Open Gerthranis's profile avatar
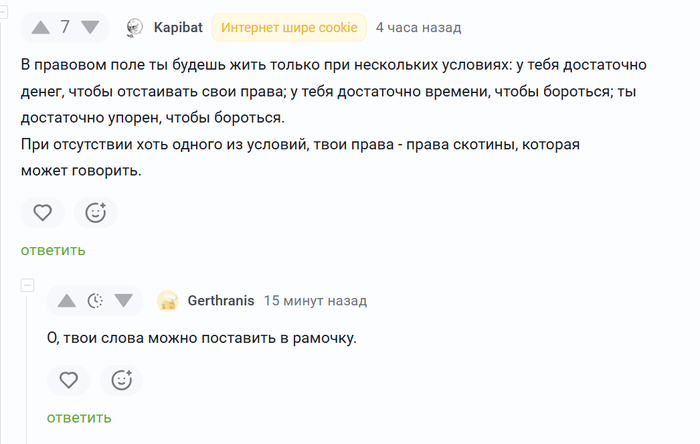 coord(168,301)
